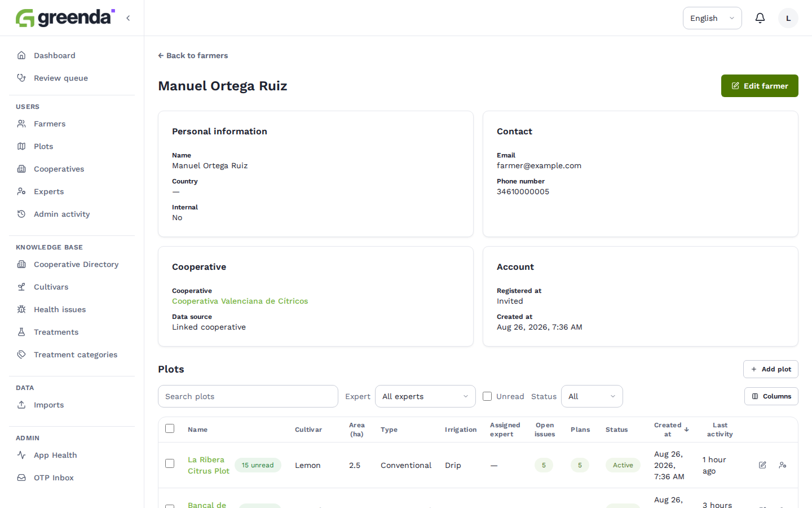Assign an expert via row user icon
Screen dimensions: 812x508
[783, 465]
